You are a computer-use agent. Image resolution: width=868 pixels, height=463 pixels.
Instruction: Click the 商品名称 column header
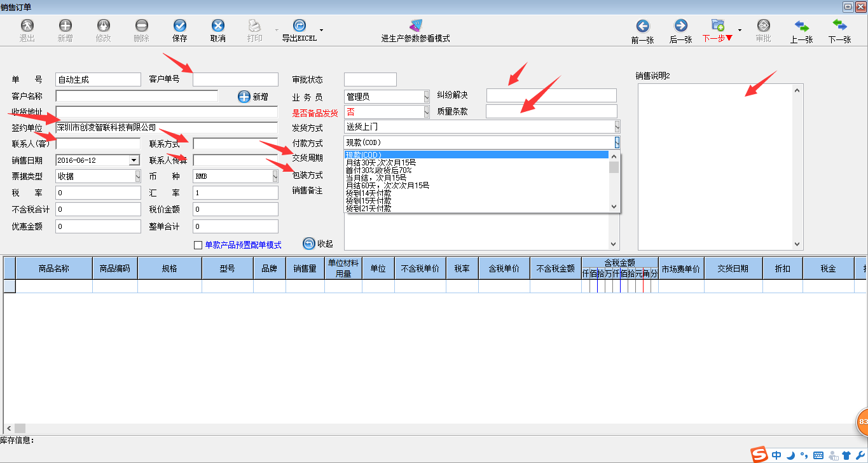pos(54,269)
